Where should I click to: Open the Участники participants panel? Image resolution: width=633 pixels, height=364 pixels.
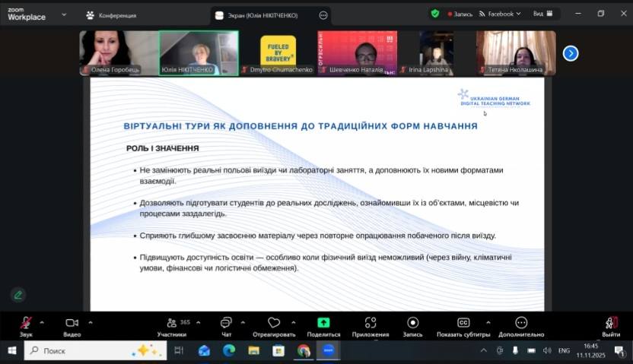pos(172,323)
